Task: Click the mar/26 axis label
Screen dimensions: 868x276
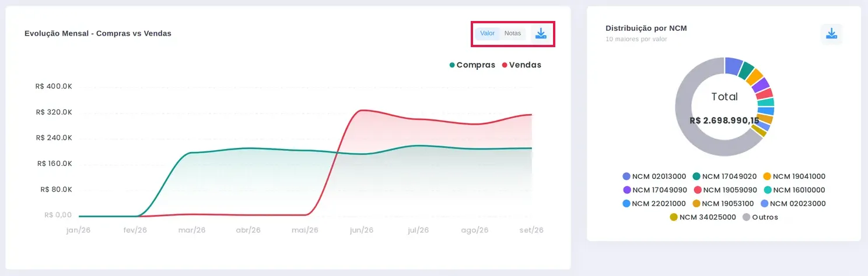Action: (x=192, y=231)
